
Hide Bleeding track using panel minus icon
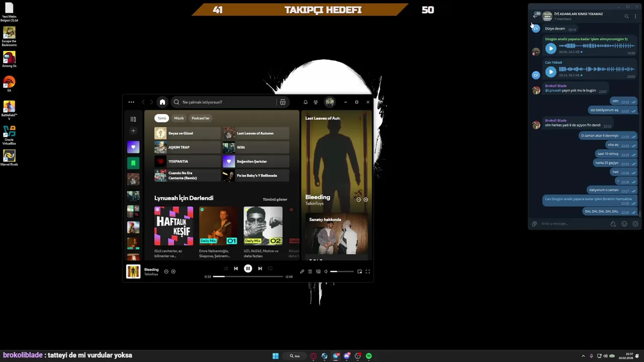click(x=359, y=200)
